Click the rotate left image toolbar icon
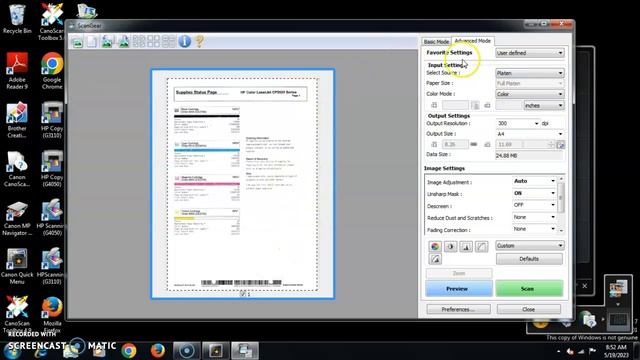The height and width of the screenshot is (360, 640). pyautogui.click(x=107, y=42)
